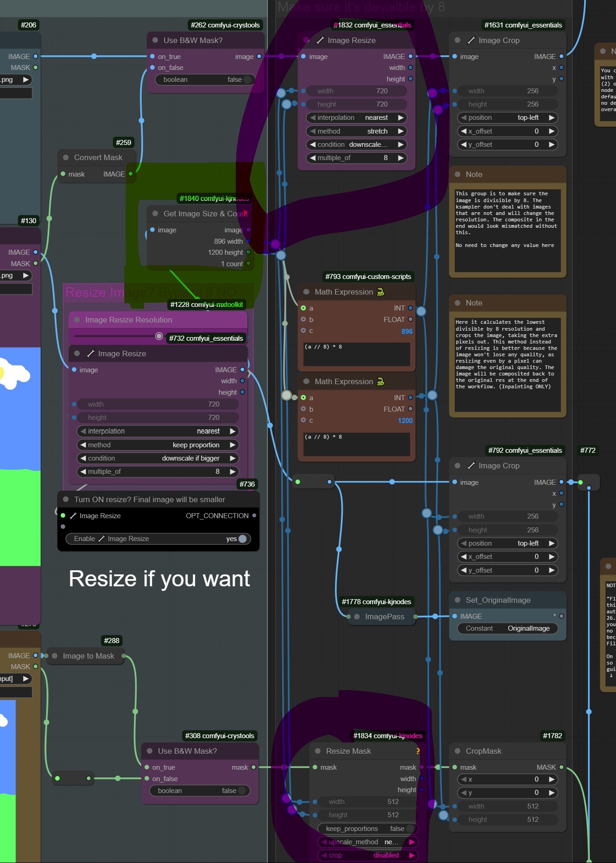Click the Image to Mask node title dot
This screenshot has height=863, width=616.
(x=55, y=656)
